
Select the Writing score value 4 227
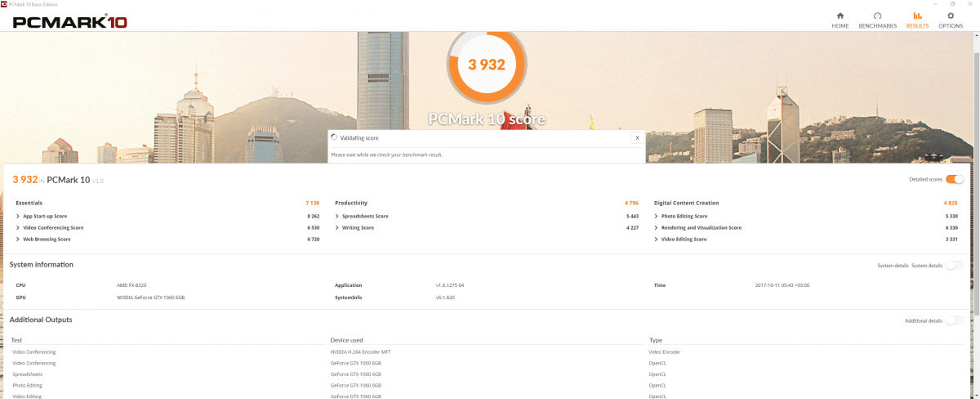(632, 227)
